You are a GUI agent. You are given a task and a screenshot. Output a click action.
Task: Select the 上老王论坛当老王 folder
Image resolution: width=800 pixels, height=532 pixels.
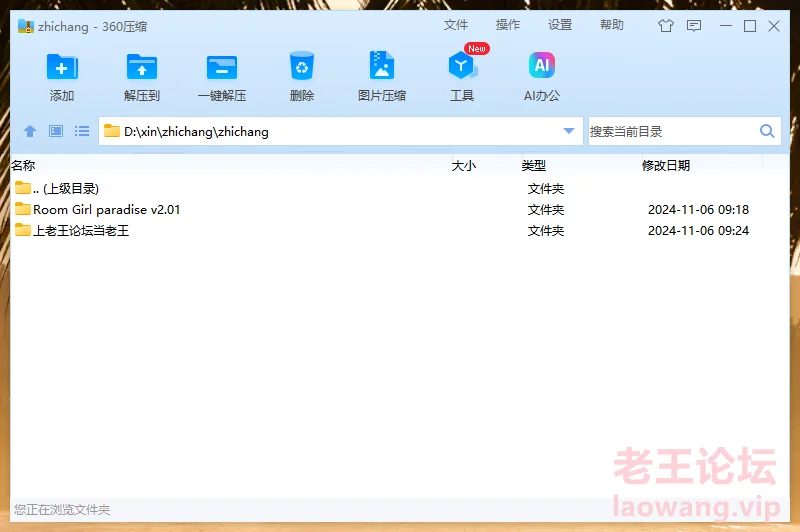point(400,230)
